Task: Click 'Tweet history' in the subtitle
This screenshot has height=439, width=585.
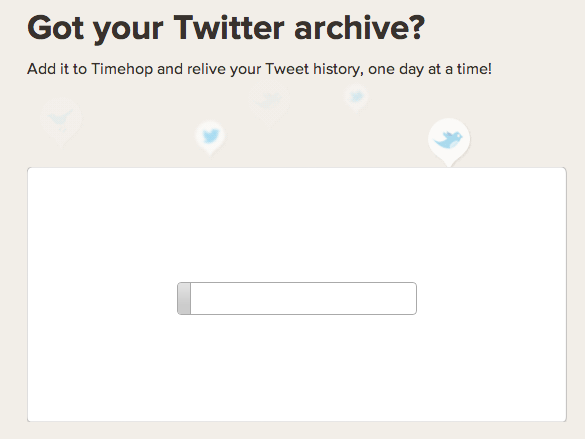Action: point(314,69)
